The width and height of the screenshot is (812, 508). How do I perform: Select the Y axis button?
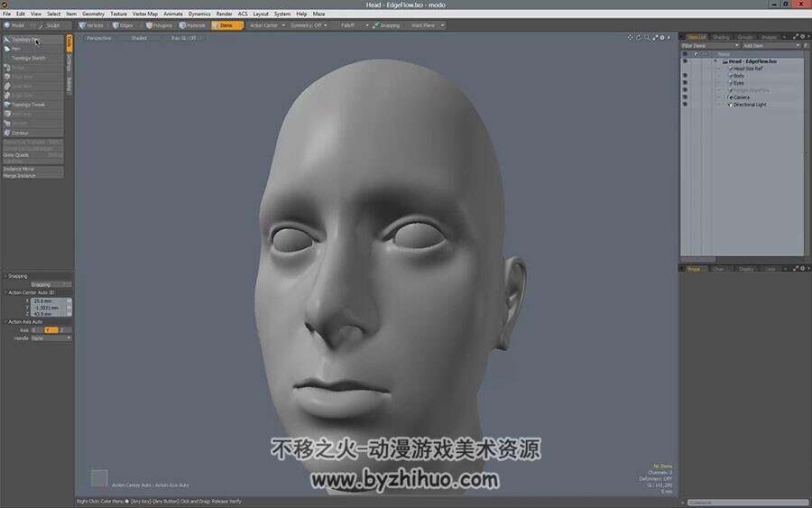pos(51,330)
